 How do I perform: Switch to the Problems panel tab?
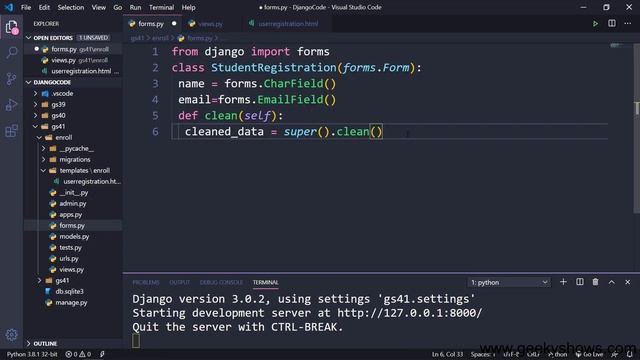146,282
